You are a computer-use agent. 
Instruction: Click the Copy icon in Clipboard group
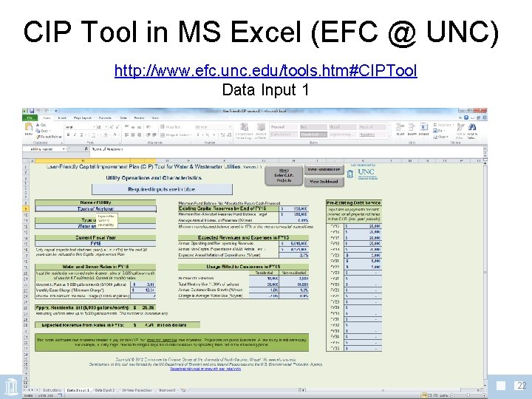[38, 131]
